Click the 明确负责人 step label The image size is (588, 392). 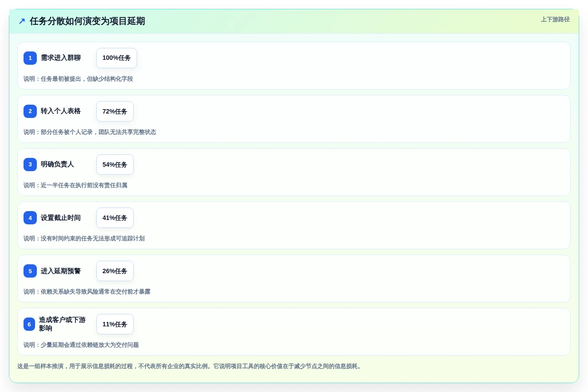[x=58, y=165]
